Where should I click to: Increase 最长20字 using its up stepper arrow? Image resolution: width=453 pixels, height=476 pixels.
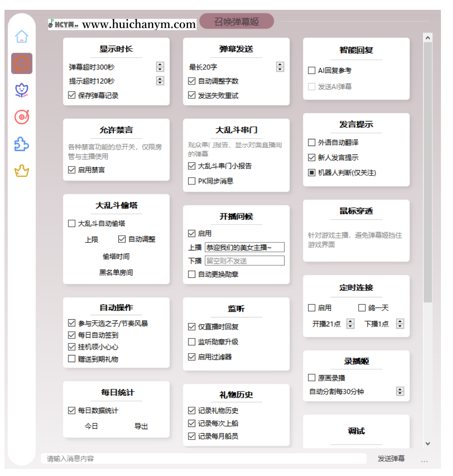click(280, 64)
